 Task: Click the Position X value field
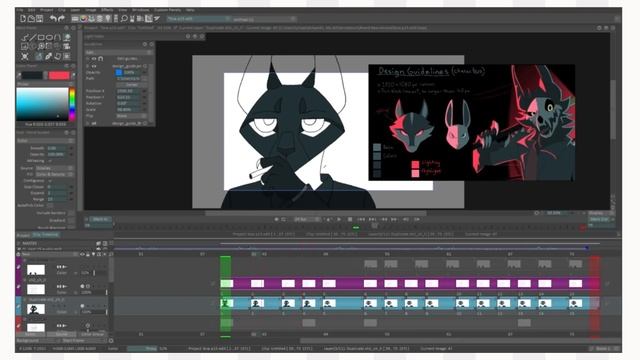128,91
